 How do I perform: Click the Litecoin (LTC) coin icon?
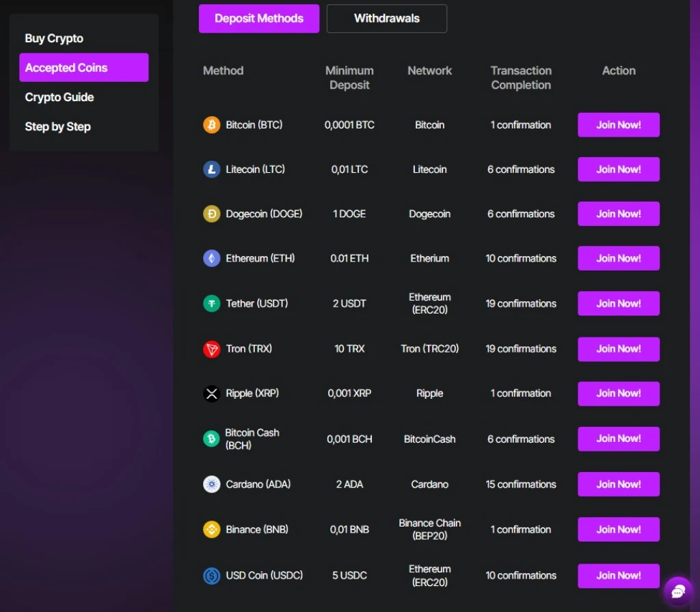click(x=212, y=169)
